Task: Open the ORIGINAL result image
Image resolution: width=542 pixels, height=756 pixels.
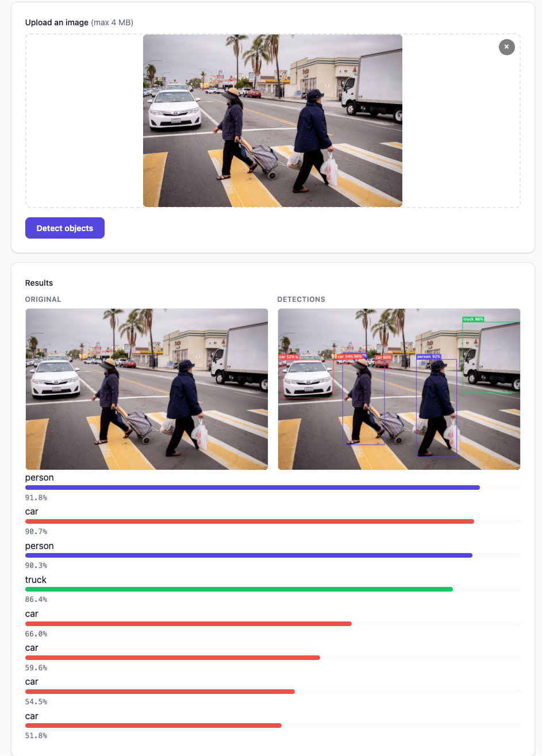Action: 147,389
